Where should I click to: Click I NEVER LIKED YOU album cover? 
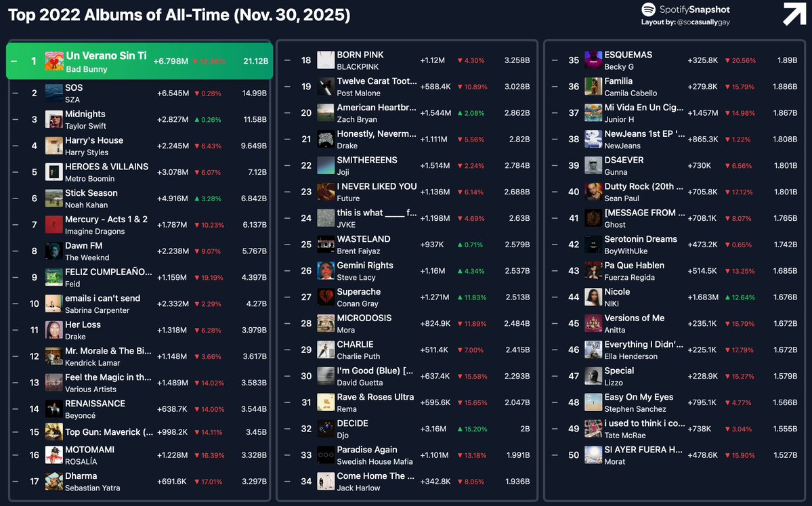click(326, 192)
